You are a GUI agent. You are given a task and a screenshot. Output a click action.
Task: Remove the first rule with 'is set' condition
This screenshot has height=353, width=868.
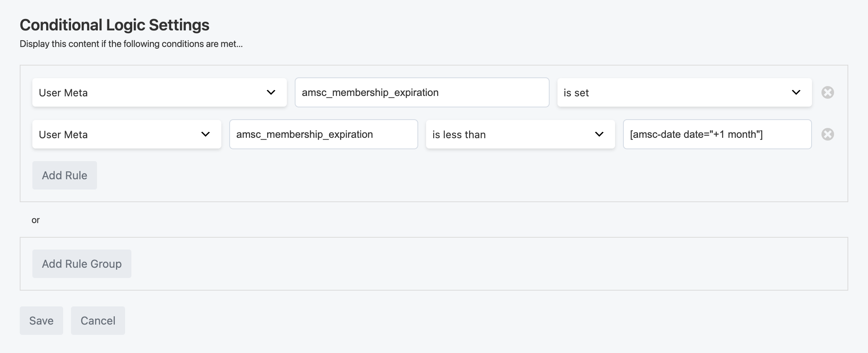(x=827, y=92)
